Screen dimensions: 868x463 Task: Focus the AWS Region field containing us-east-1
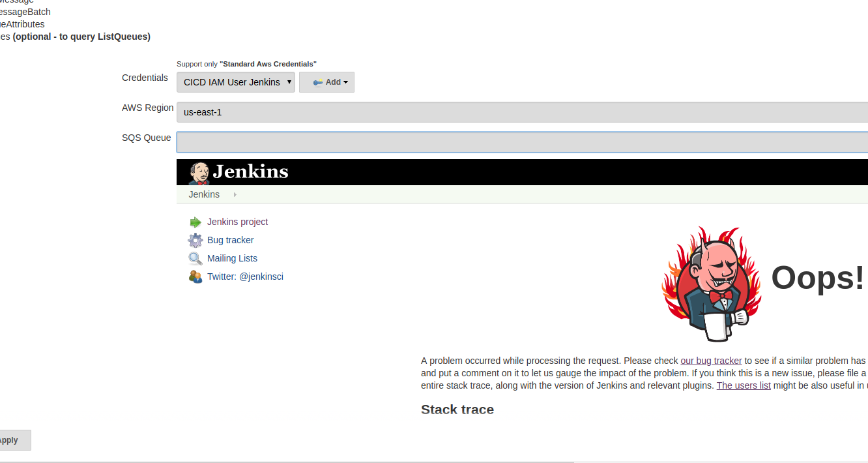(521, 112)
